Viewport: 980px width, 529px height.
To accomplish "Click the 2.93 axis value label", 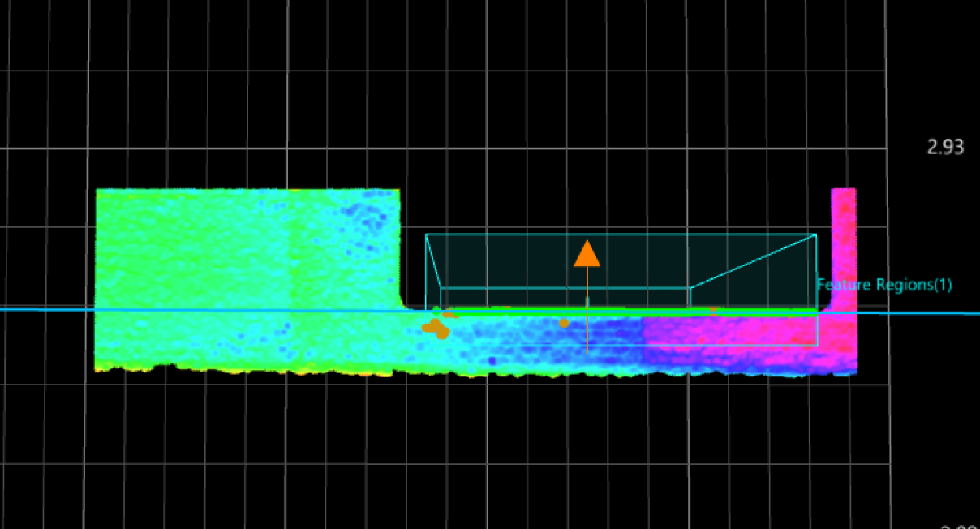I will click(945, 147).
